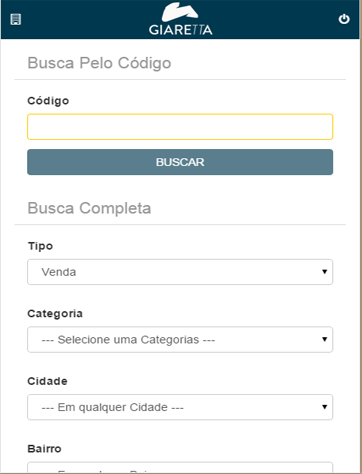The height and width of the screenshot is (474, 362).
Task: Click the BUSCAR button
Action: [x=180, y=162]
